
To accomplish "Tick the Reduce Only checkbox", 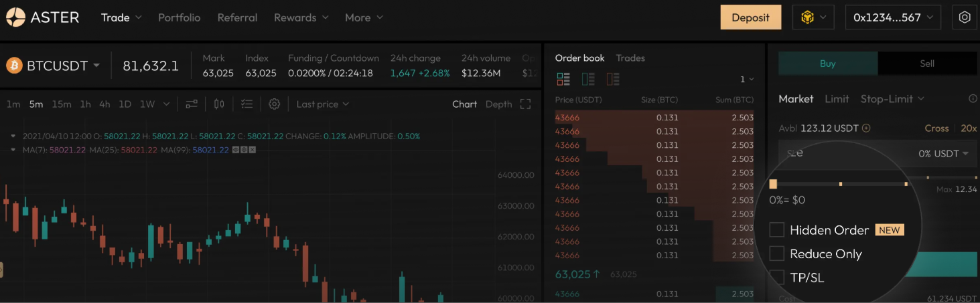I will pyautogui.click(x=776, y=254).
